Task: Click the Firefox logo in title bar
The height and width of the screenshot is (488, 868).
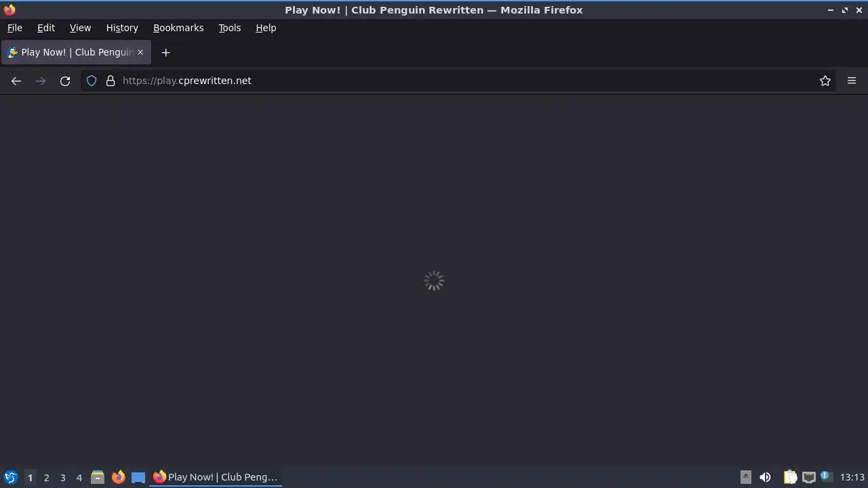Action: (9, 9)
